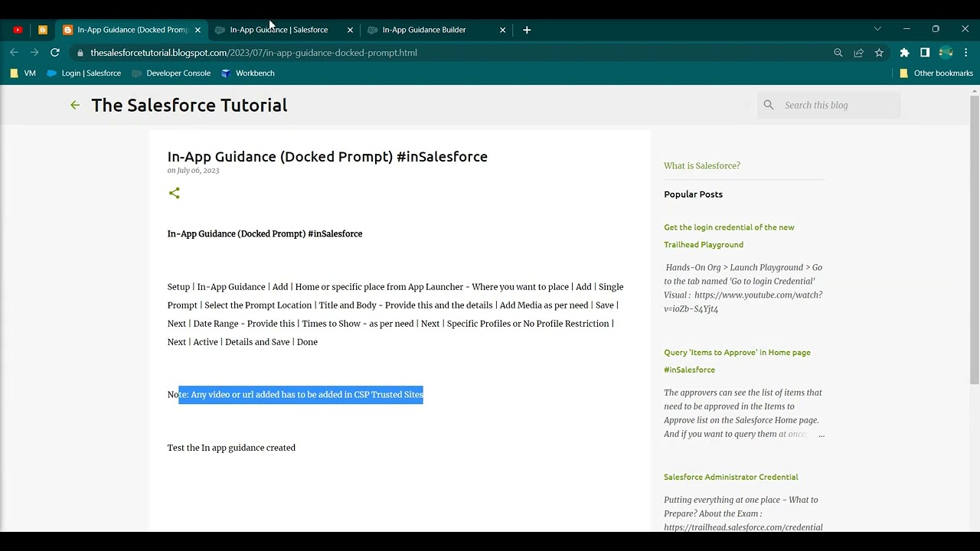The width and height of the screenshot is (980, 551).
Task: Close the In-App Guidance | Salesforce tab
Action: coord(350,30)
